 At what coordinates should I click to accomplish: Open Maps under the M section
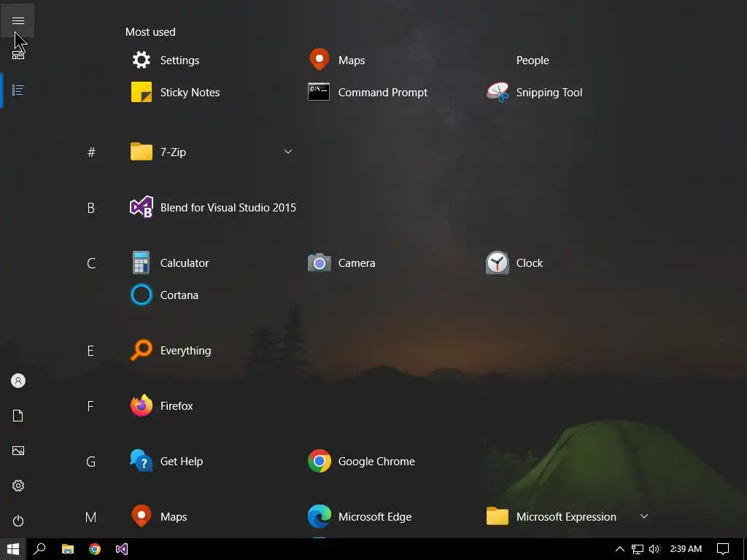pos(159,517)
